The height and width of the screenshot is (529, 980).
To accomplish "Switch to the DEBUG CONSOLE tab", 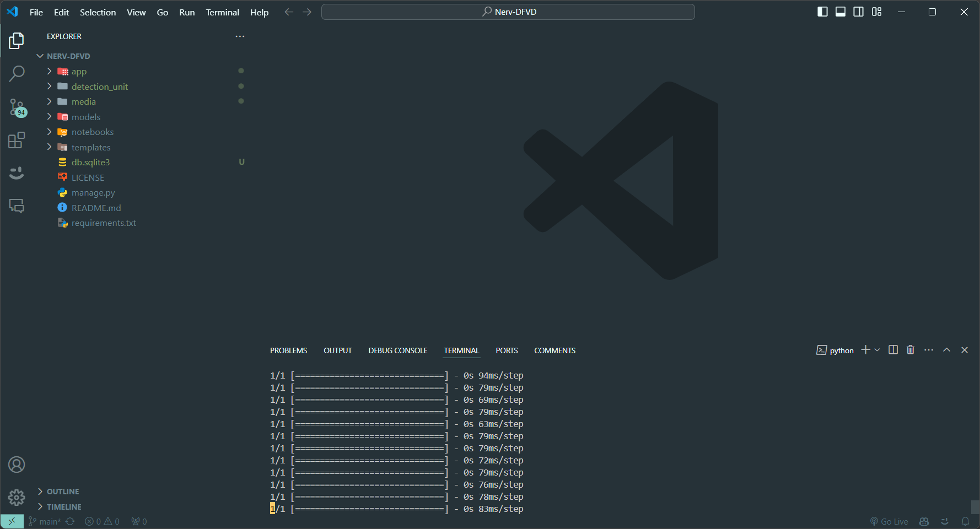I will [398, 350].
